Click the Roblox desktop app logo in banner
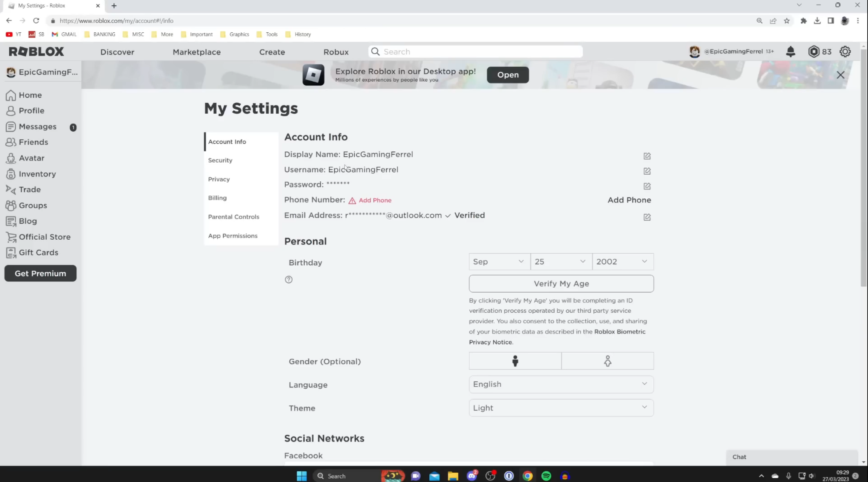Viewport: 868px width, 482px height. [313, 75]
